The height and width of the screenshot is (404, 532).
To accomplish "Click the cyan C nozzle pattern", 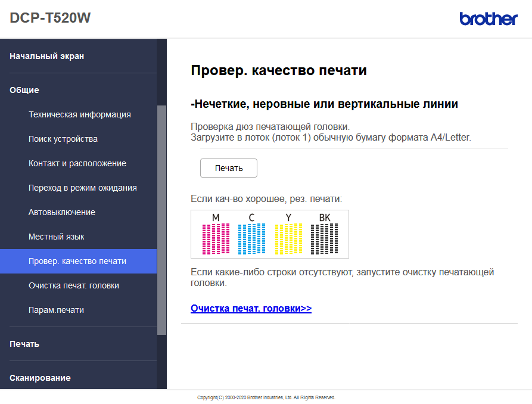I will (x=252, y=238).
